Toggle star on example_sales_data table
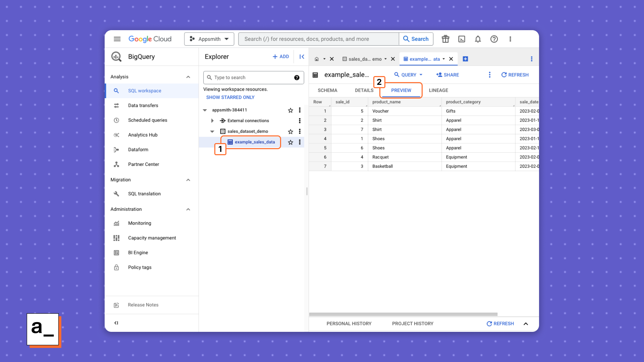The image size is (644, 362). pyautogui.click(x=290, y=142)
